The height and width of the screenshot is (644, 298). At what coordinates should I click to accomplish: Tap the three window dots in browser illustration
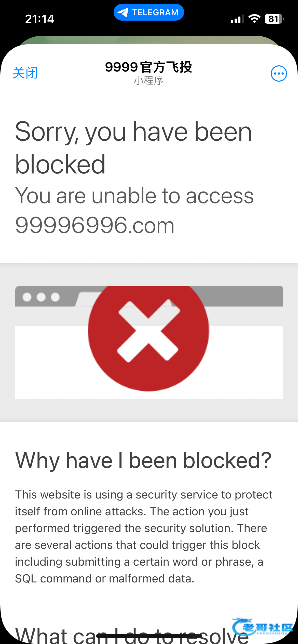click(41, 297)
